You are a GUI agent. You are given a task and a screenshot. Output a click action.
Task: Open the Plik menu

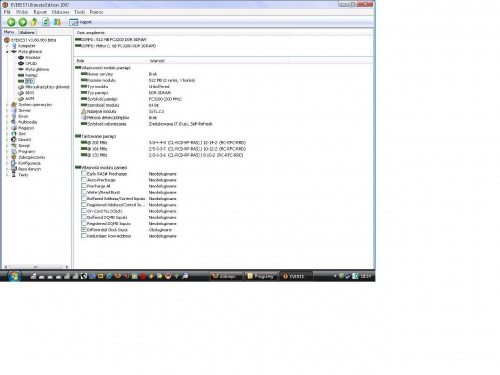pos(7,12)
